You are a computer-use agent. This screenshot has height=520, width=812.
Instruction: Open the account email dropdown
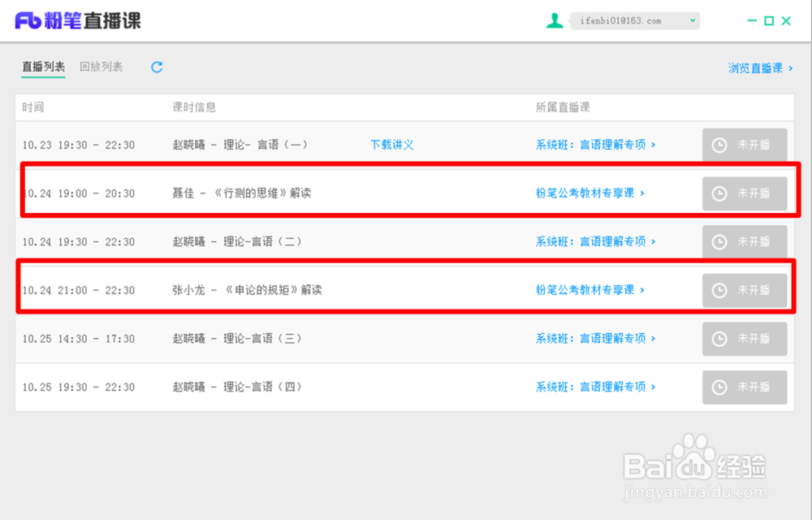point(692,19)
